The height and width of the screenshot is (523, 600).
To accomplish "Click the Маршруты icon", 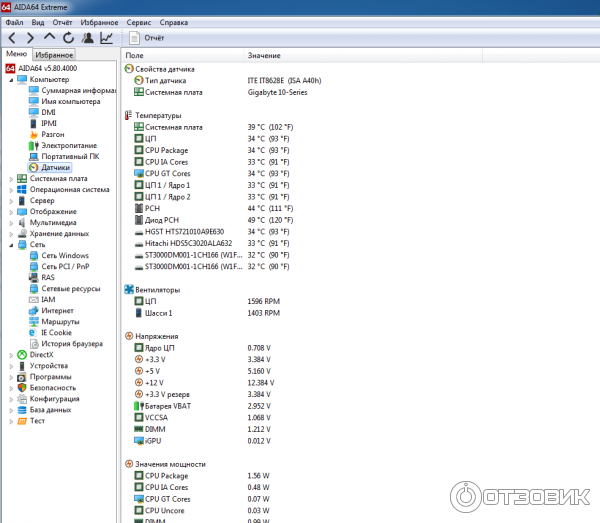I will pos(34,322).
